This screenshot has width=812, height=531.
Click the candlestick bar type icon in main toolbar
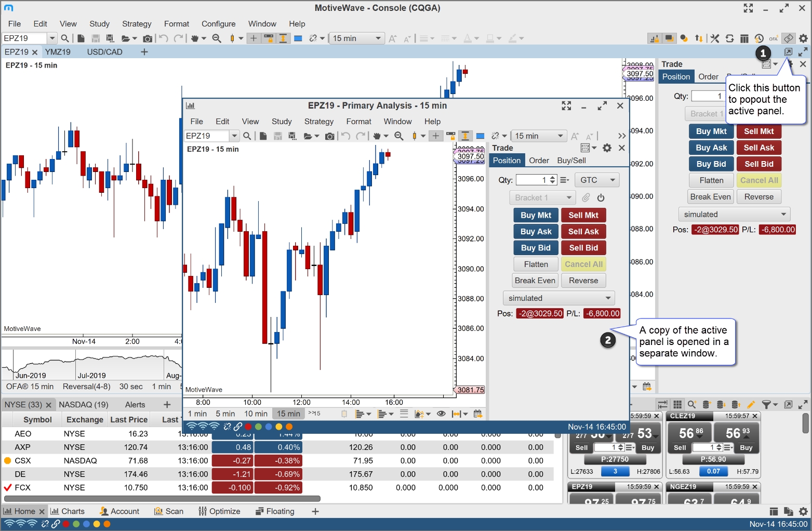pyautogui.click(x=233, y=38)
